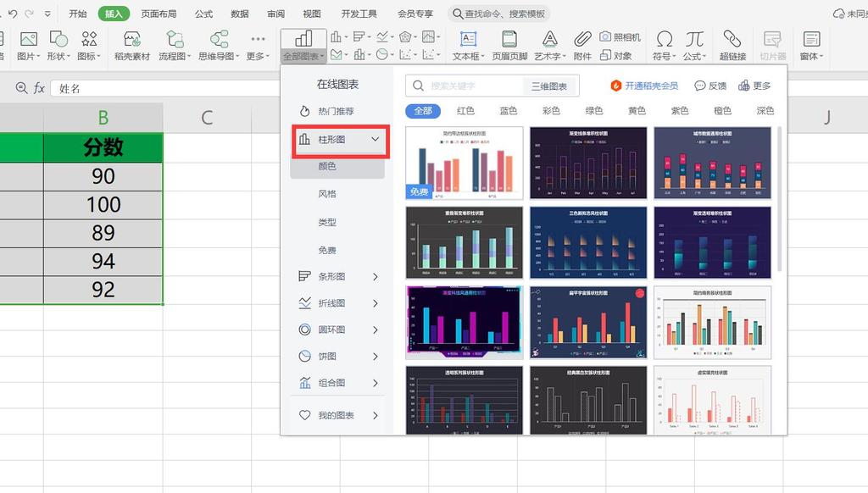Insert a 思维导图 mind map
Image resolution: width=868 pixels, height=493 pixels.
(219, 46)
